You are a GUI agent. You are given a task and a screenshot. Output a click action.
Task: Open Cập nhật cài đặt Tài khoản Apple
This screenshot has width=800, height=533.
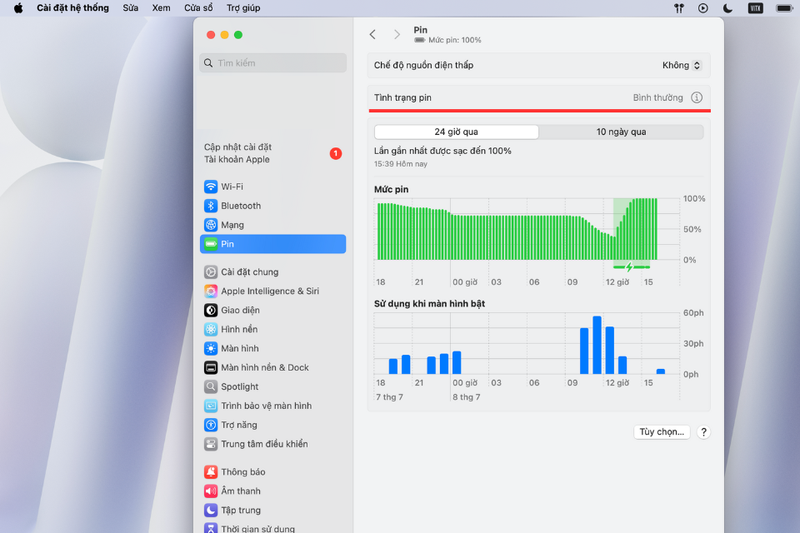pos(272,153)
